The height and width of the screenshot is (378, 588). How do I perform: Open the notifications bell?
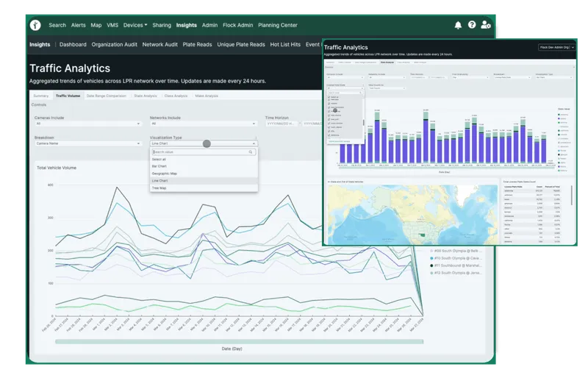[458, 25]
